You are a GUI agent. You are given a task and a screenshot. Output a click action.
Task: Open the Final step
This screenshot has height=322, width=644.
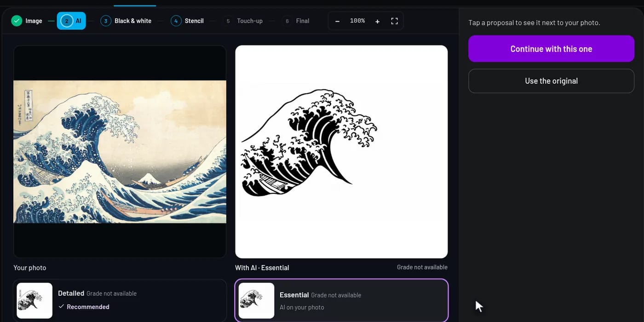pos(296,21)
